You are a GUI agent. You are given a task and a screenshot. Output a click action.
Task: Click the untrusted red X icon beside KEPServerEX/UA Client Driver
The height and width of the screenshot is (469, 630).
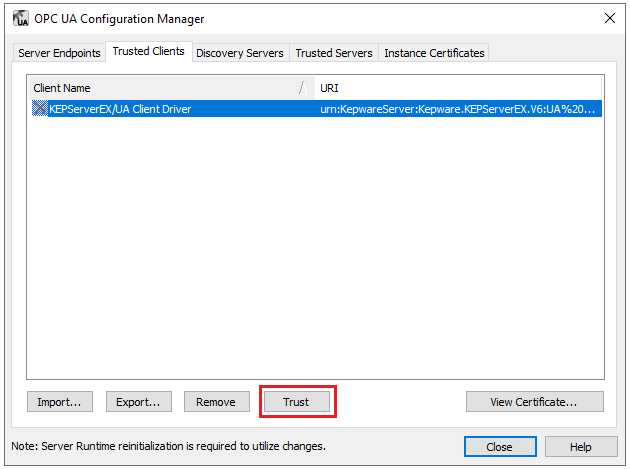(39, 109)
